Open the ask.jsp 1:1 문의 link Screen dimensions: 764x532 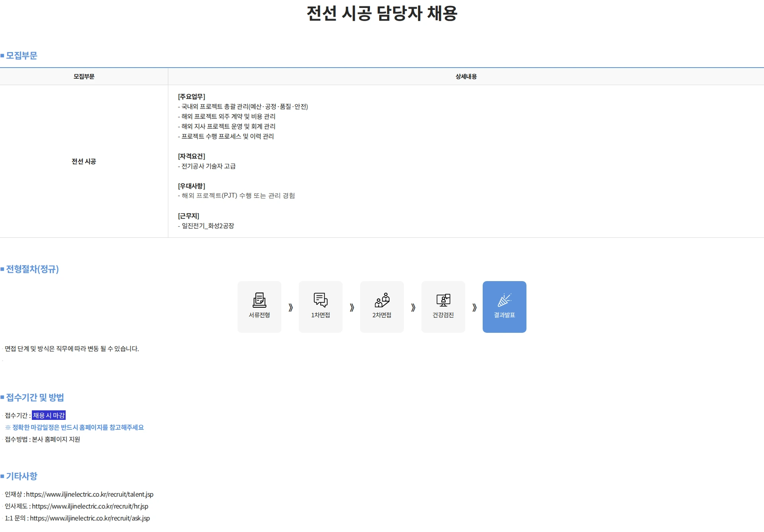[x=90, y=518]
